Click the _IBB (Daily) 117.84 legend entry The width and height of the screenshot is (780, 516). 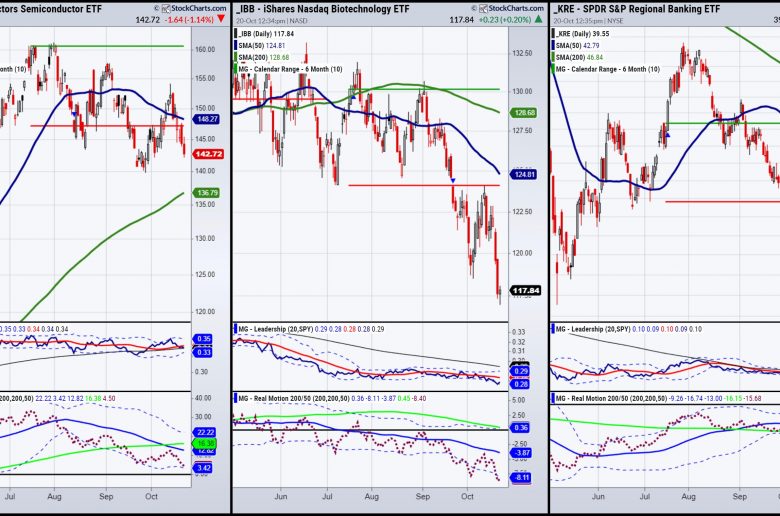(x=266, y=33)
